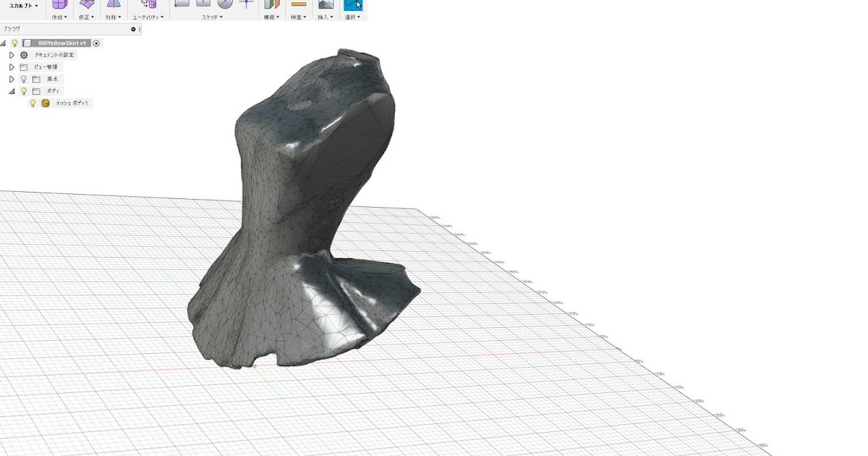Viewport: 868px width, 456px height.
Task: Click the Inspect measure ruler icon
Action: pos(298,4)
